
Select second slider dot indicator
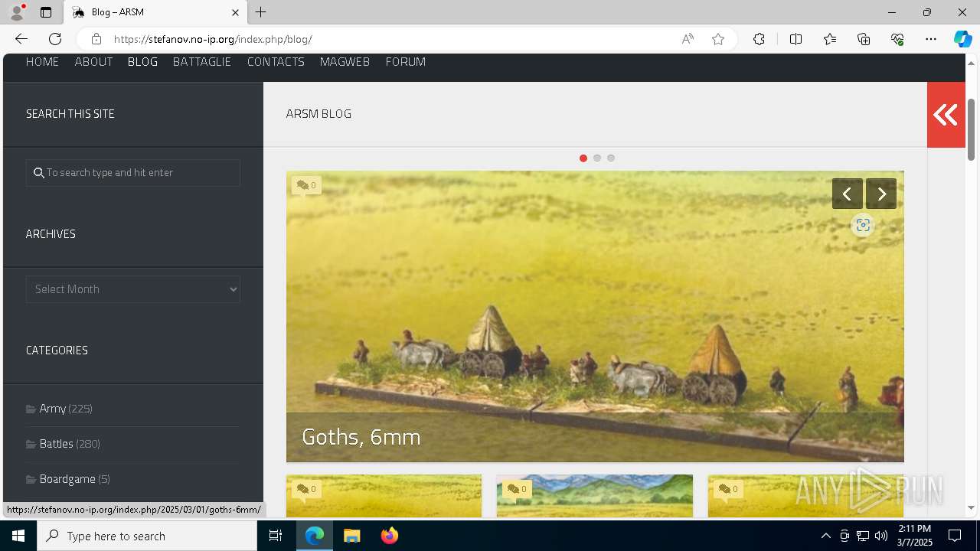(x=597, y=158)
